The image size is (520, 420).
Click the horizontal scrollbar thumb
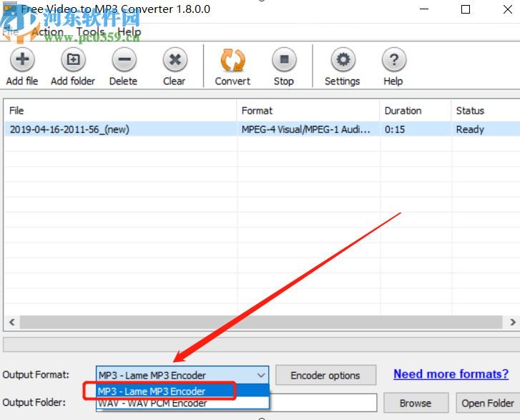click(261, 322)
